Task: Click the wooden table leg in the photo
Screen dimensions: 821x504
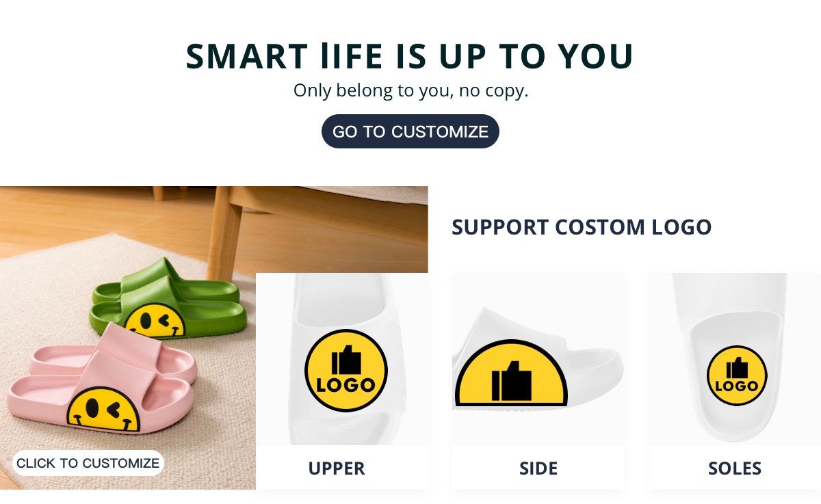Action: click(226, 233)
